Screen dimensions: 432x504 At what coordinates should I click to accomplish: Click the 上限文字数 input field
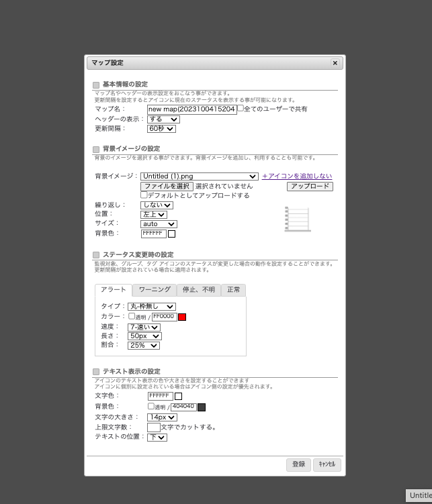pos(153,427)
